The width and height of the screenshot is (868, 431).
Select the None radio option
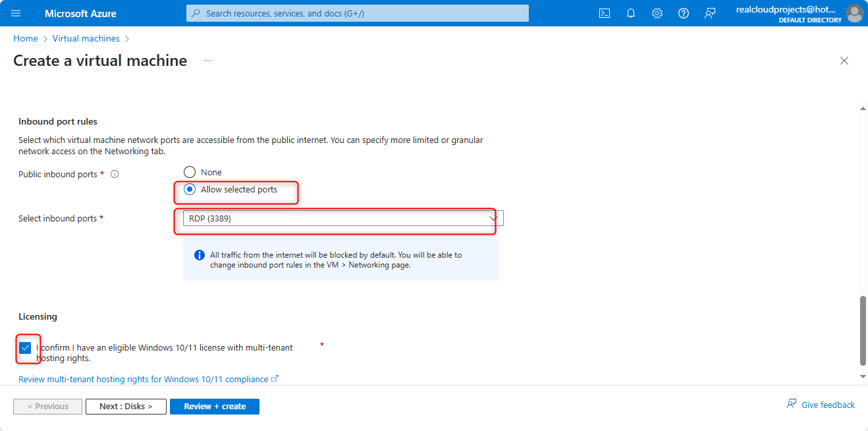(190, 173)
